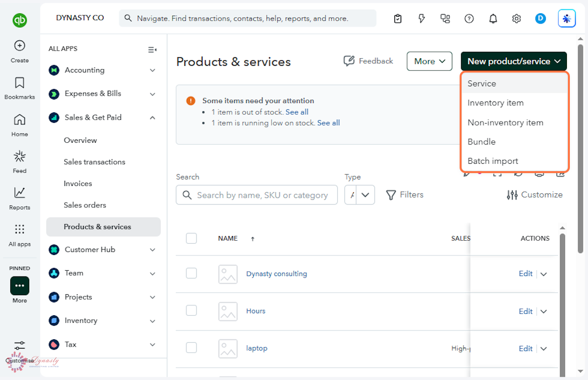Viewport: 588px width, 380px height.
Task: Expand the Inventory section
Action: pyautogui.click(x=152, y=321)
